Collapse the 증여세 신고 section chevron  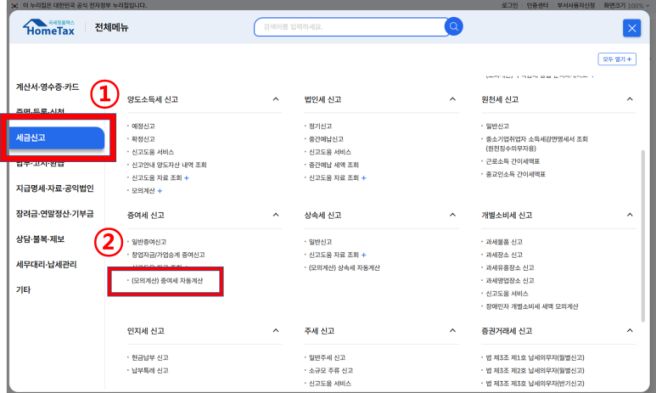[x=276, y=215]
